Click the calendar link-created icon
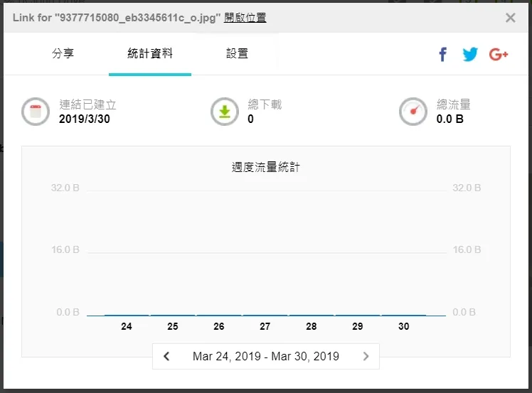Viewport: 532px width, 393px height. click(x=36, y=112)
